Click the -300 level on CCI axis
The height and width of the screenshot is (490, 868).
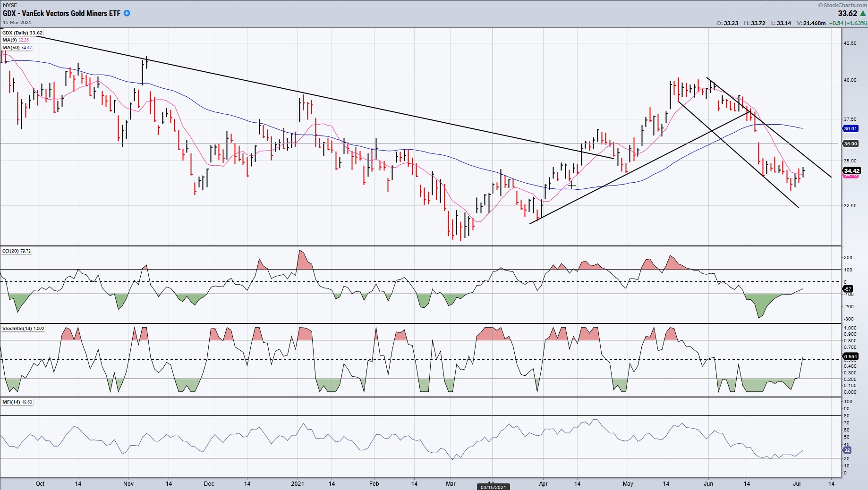pos(848,319)
